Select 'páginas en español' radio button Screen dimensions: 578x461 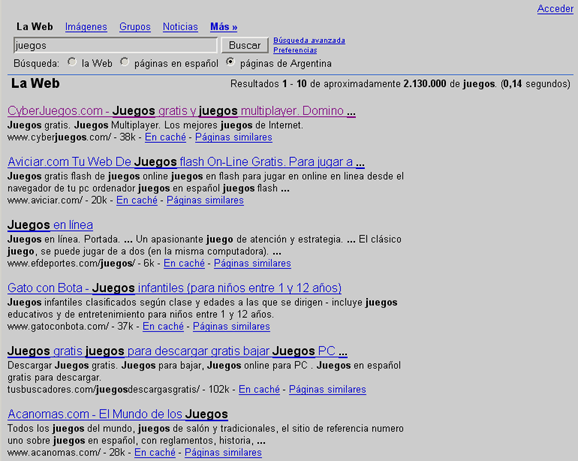pyautogui.click(x=125, y=62)
